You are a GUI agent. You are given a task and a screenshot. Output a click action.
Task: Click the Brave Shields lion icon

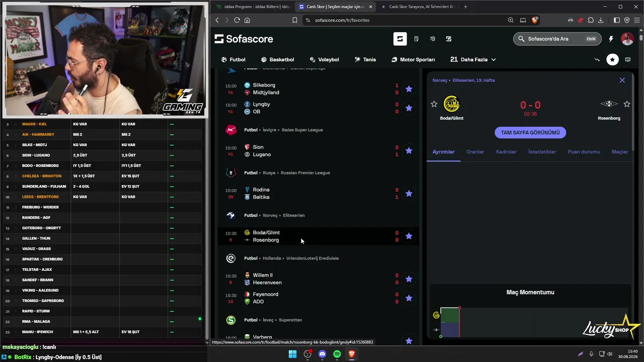click(x=535, y=20)
